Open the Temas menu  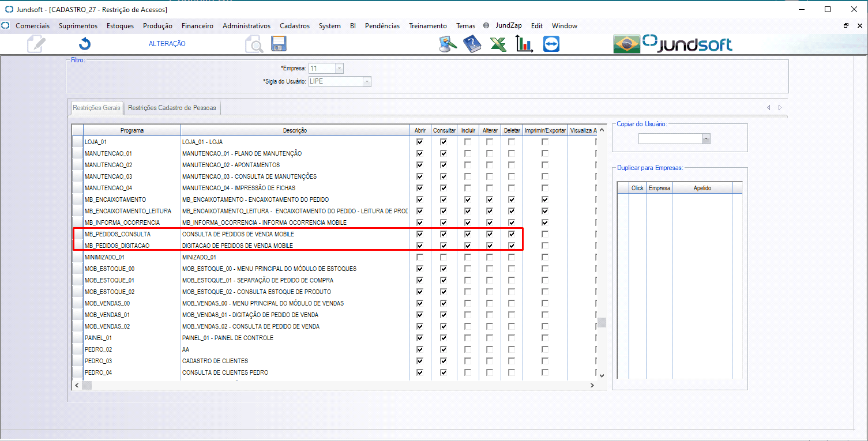point(465,26)
